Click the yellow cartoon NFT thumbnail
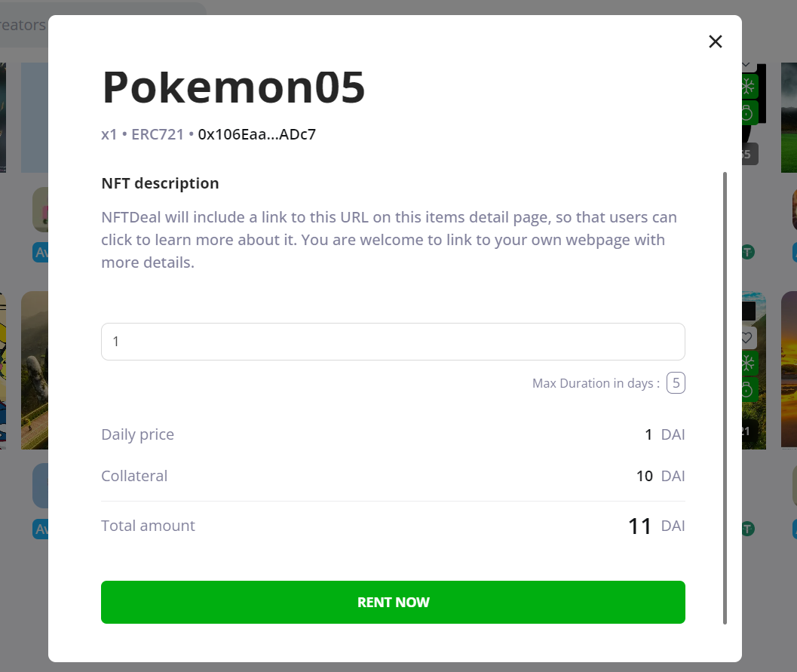Viewport: 797px width, 672px height. pos(3,370)
